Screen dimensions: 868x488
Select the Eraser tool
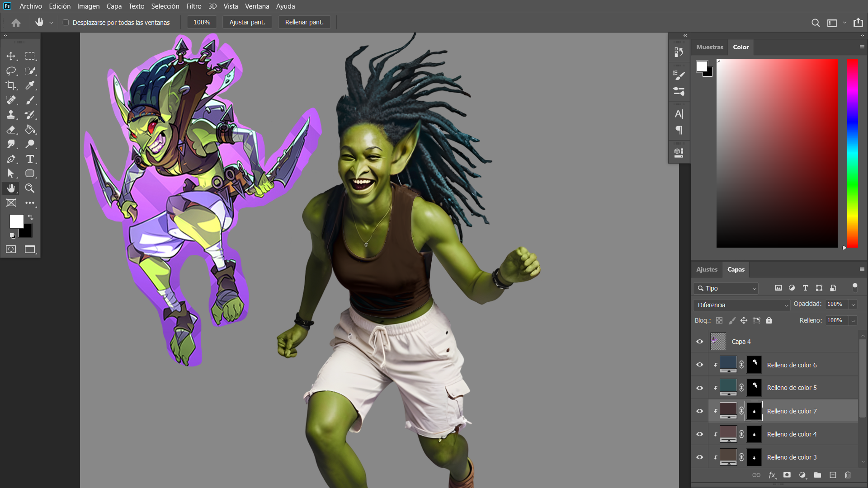11,130
